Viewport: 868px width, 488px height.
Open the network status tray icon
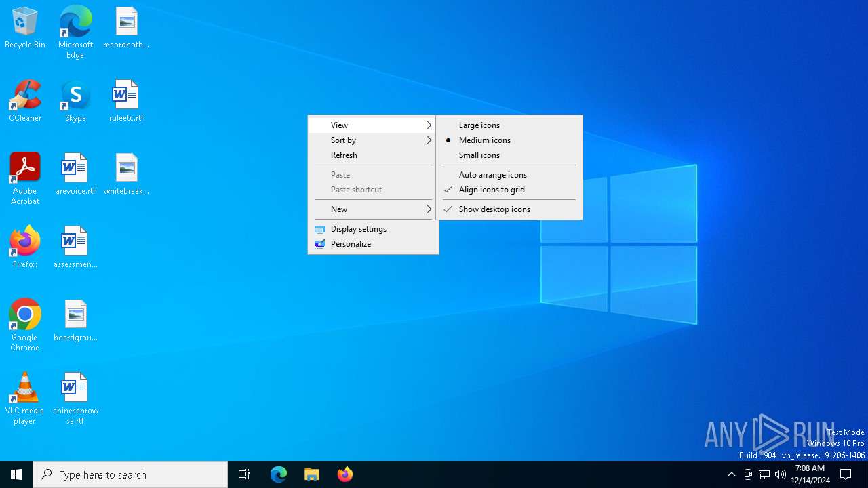coord(764,474)
